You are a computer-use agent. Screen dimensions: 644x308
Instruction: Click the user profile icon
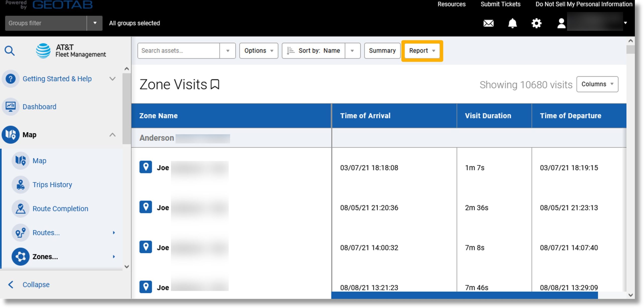pos(561,23)
